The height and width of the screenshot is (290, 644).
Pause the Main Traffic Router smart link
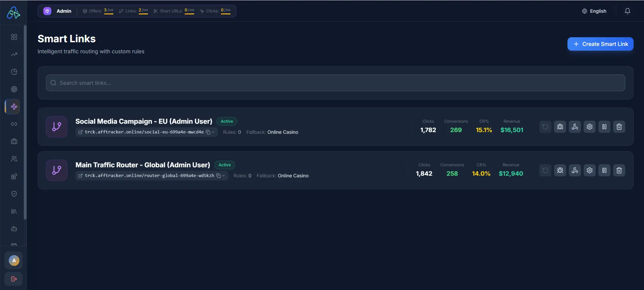tap(604, 170)
